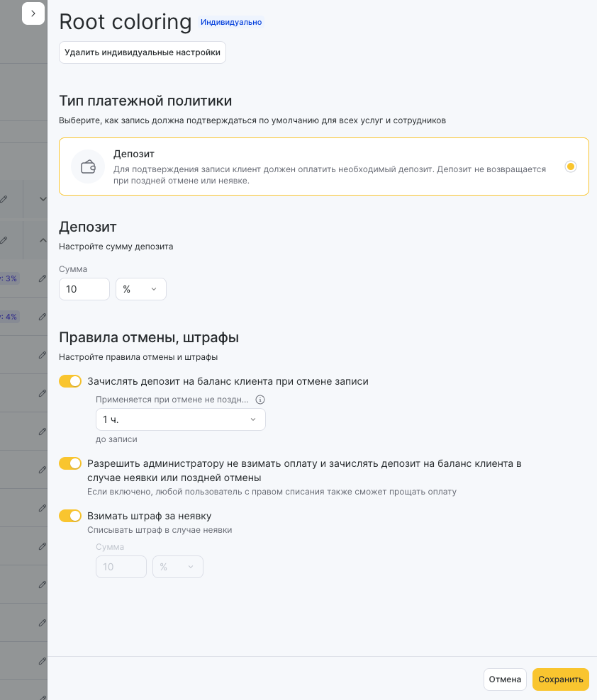The height and width of the screenshot is (700, 597).
Task: Open the penalty % unit dropdown
Action: [x=178, y=567]
